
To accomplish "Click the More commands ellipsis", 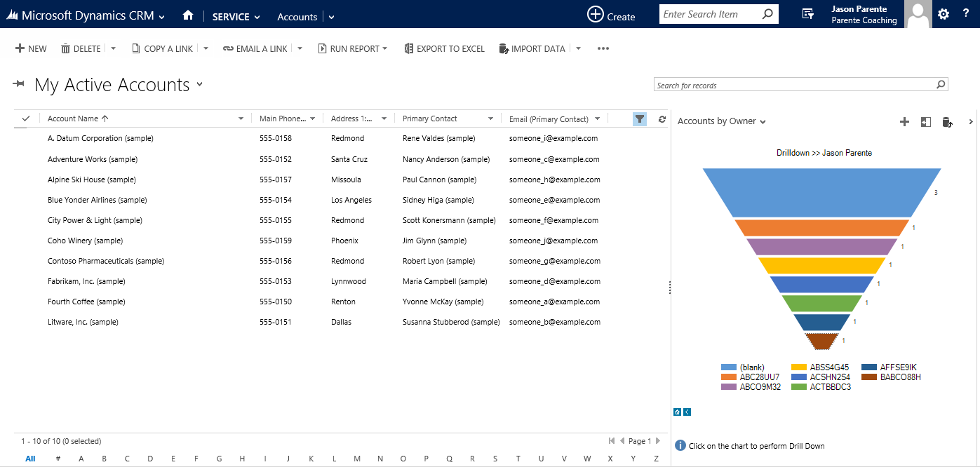I will pos(603,48).
